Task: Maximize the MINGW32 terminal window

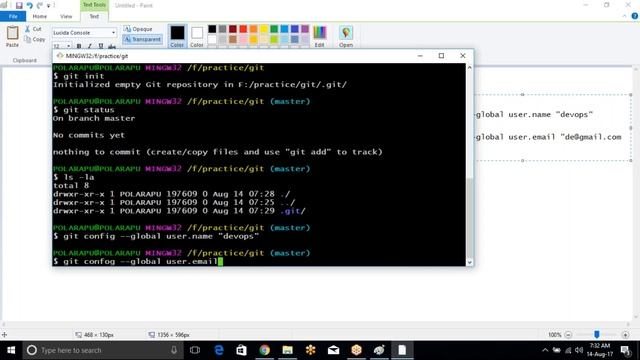Action: pyautogui.click(x=441, y=56)
